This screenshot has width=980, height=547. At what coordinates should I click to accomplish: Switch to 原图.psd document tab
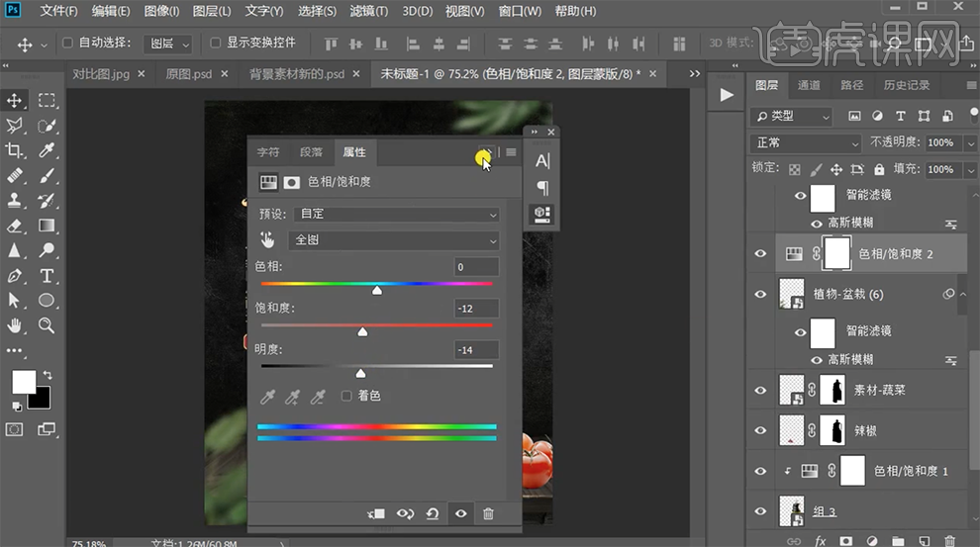point(186,74)
